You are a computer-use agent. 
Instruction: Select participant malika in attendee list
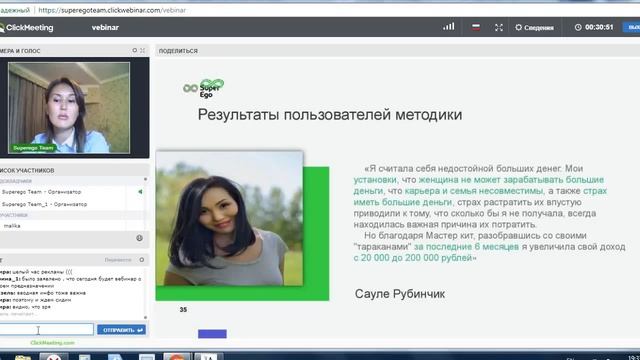click(x=12, y=226)
